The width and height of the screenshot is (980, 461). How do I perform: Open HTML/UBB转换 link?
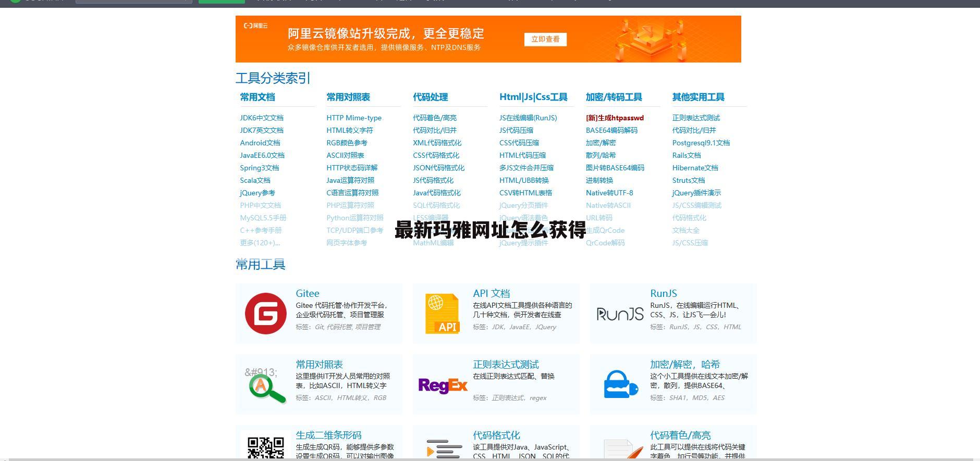524,180
